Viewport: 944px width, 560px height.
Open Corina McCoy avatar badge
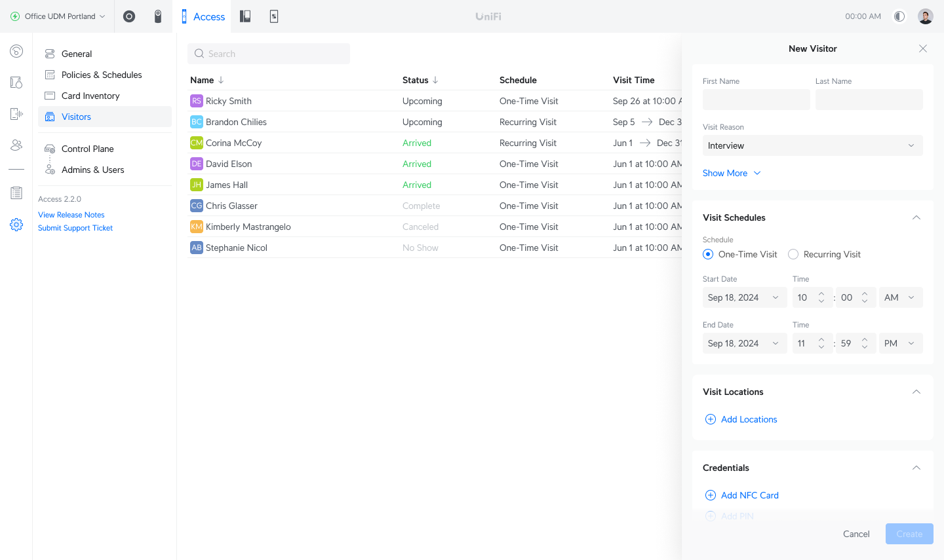(197, 143)
